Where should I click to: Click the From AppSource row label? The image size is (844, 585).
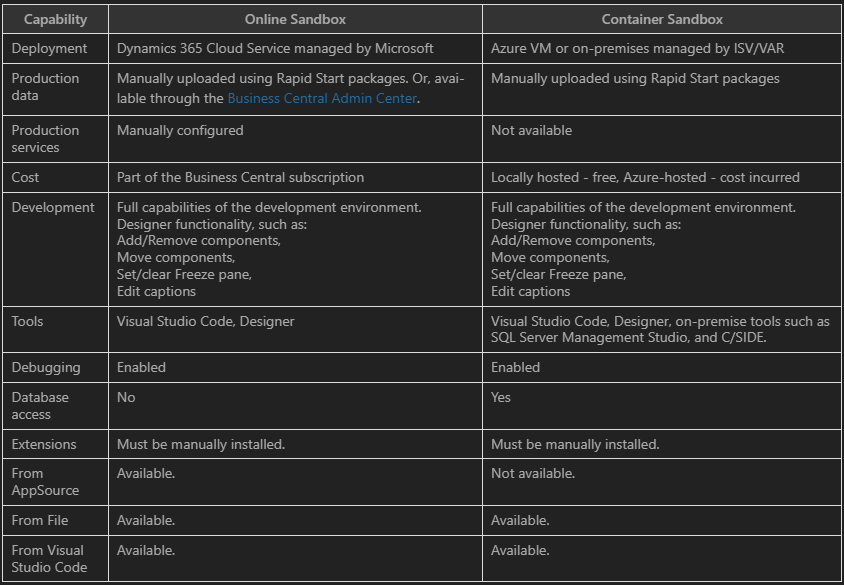[45, 482]
